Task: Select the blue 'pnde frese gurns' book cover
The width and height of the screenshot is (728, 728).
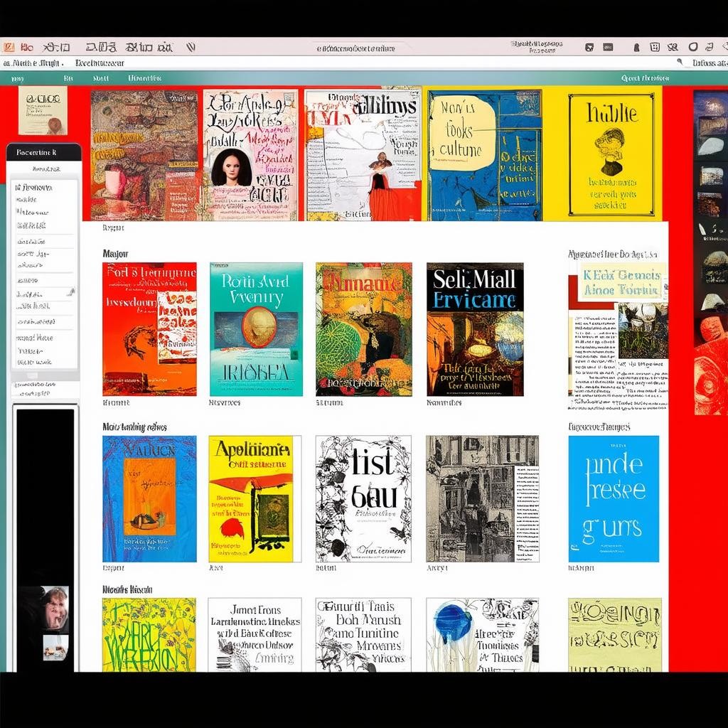Action: 613,498
